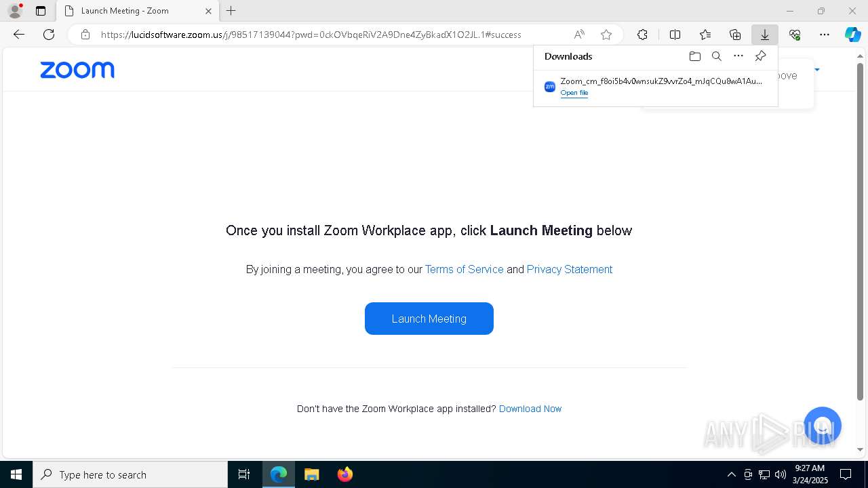868x488 pixels.
Task: Open the Collections icon
Action: click(x=735, y=35)
